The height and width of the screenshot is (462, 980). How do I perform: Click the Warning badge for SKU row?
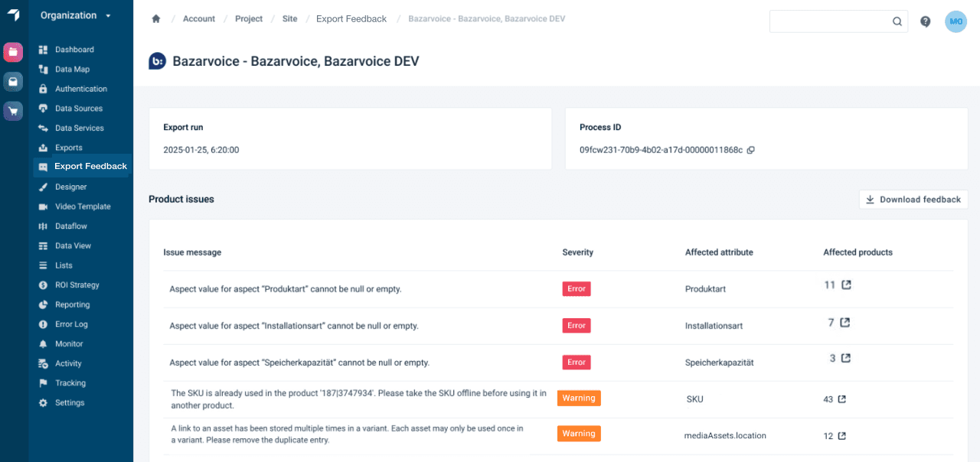coord(579,398)
